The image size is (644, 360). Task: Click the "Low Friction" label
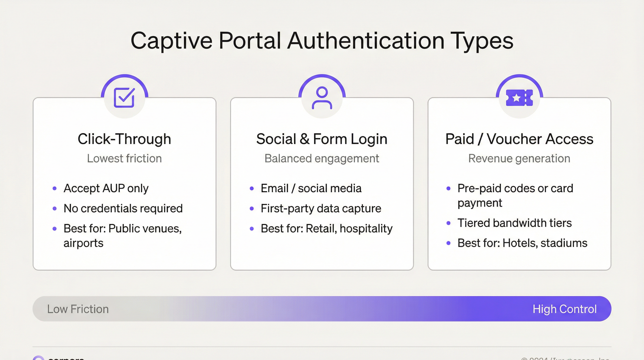coord(78,309)
